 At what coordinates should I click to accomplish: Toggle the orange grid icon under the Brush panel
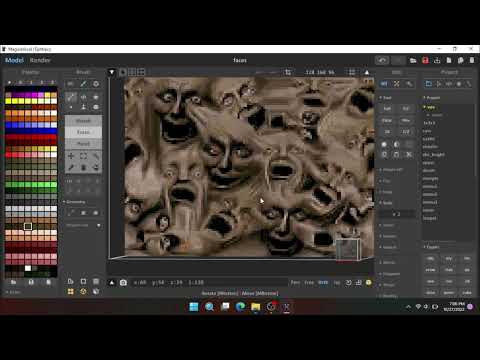(71, 292)
